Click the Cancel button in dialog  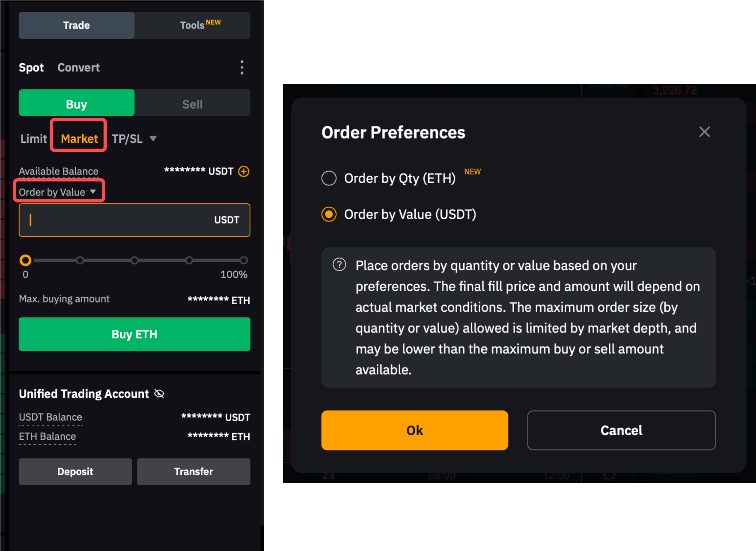pyautogui.click(x=621, y=430)
